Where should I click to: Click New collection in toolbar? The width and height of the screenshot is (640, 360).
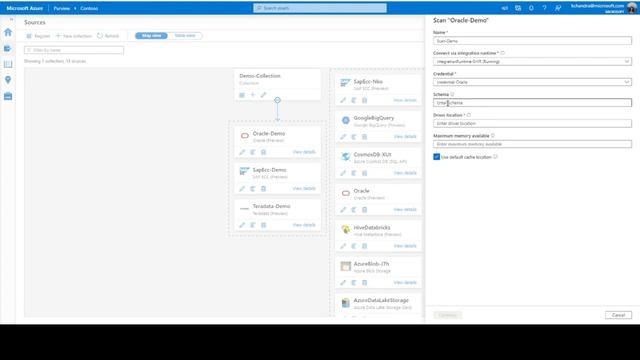coord(73,36)
